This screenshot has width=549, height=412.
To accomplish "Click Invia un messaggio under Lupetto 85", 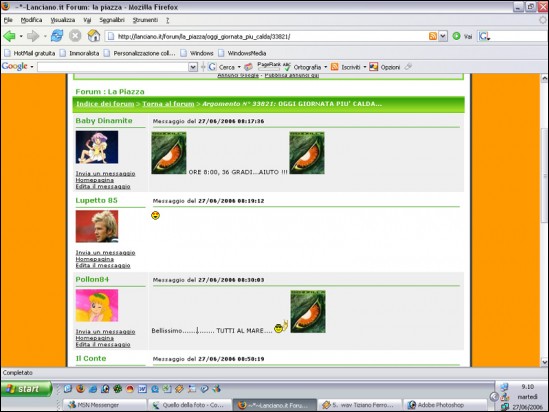I will tap(105, 252).
